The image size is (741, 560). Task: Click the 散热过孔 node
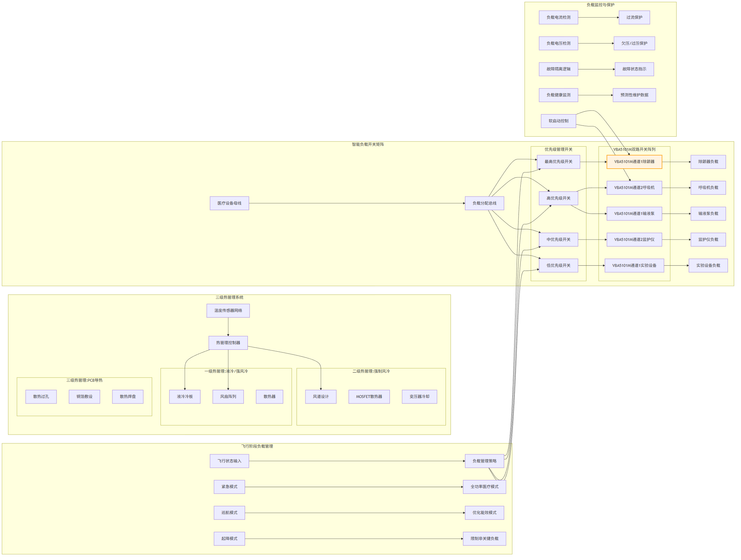41,397
